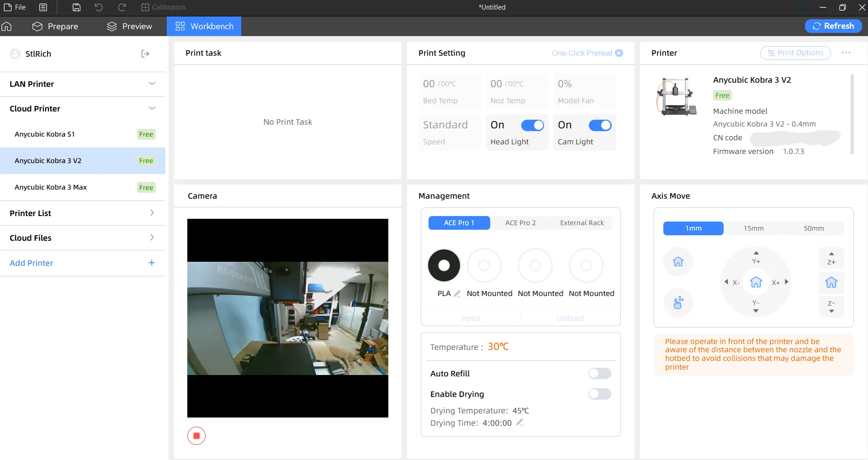Edit the PLA filament with pencil icon
This screenshot has width=868, height=460.
(x=457, y=294)
